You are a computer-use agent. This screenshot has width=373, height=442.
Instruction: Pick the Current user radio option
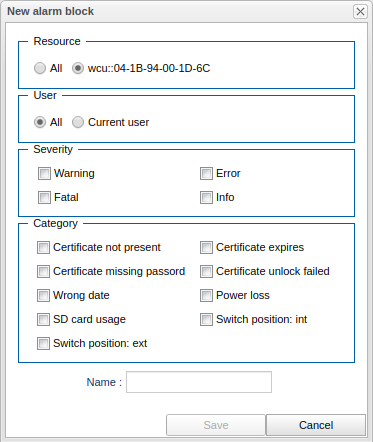78,122
